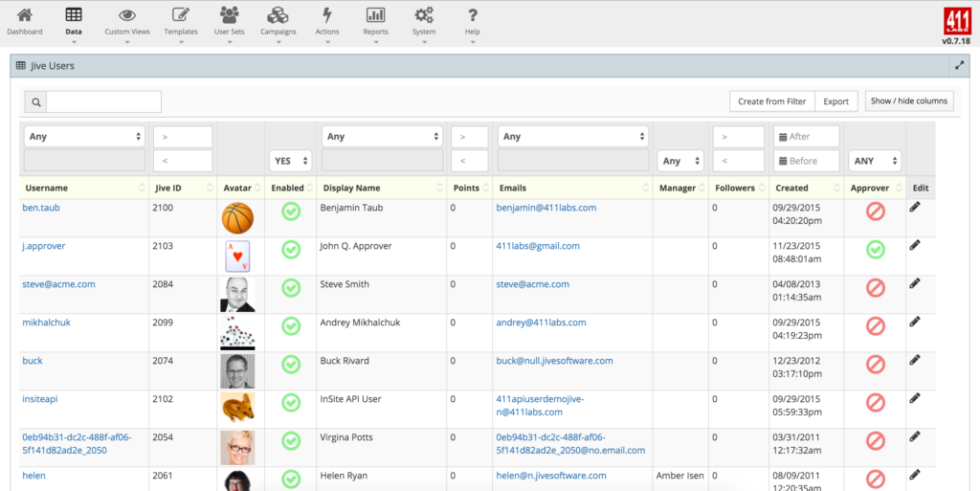Expand the Jive Users panel to fullscreen

click(x=959, y=66)
